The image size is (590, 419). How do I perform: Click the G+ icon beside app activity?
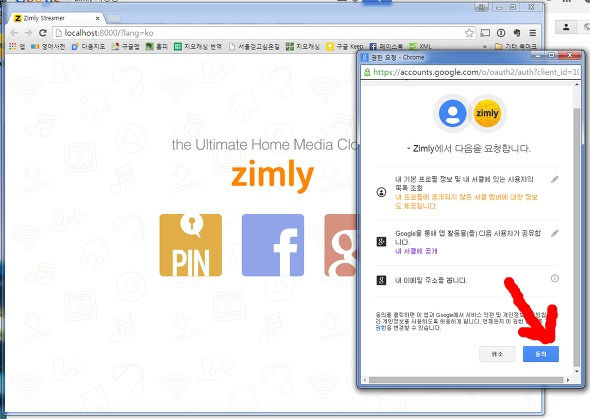tap(381, 241)
